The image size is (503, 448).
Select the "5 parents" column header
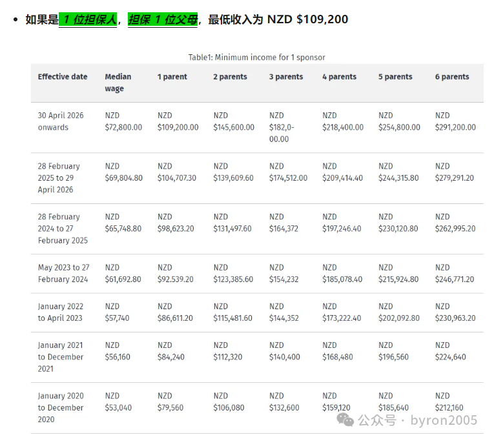395,77
